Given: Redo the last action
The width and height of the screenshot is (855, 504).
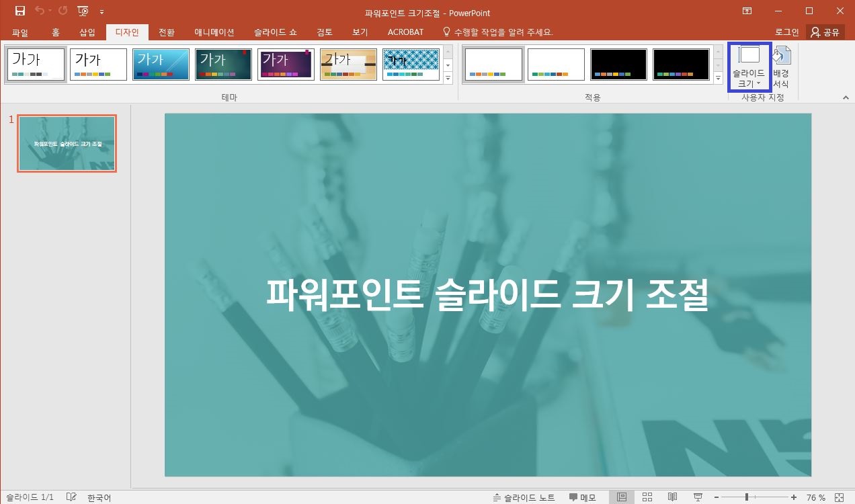Looking at the screenshot, I should point(63,11).
